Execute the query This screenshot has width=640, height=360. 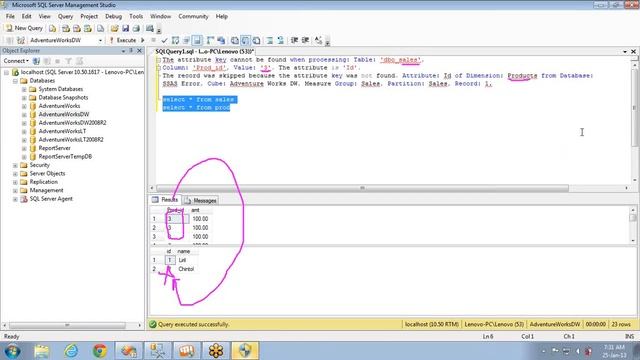tap(123, 40)
